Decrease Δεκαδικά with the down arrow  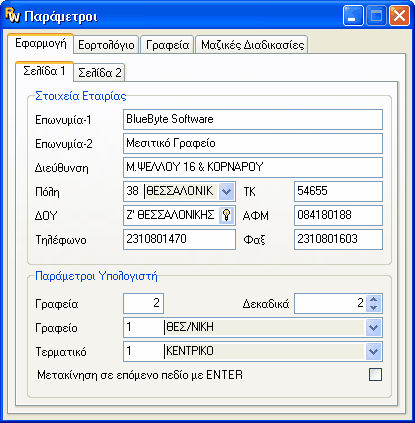[x=374, y=307]
